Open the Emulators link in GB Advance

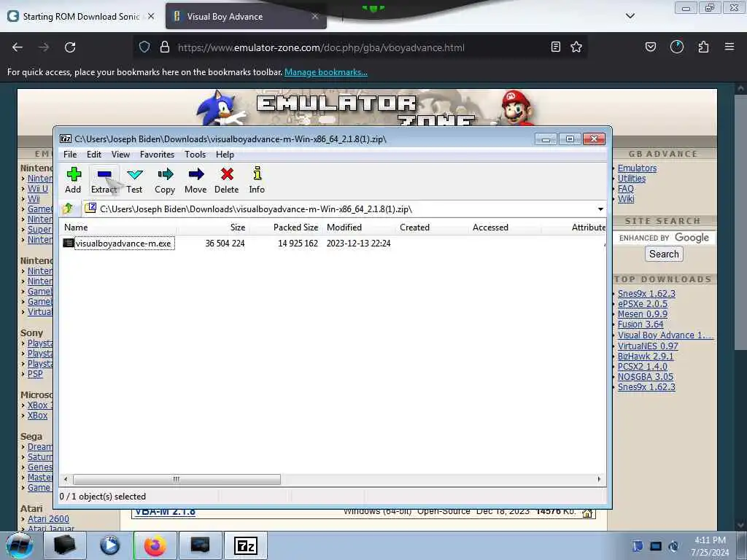point(637,168)
